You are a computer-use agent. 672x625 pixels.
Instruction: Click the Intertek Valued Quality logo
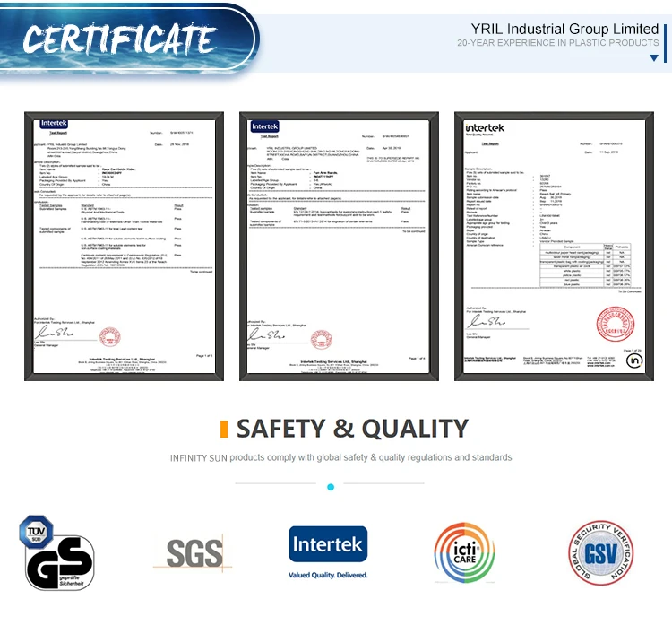tap(328, 552)
